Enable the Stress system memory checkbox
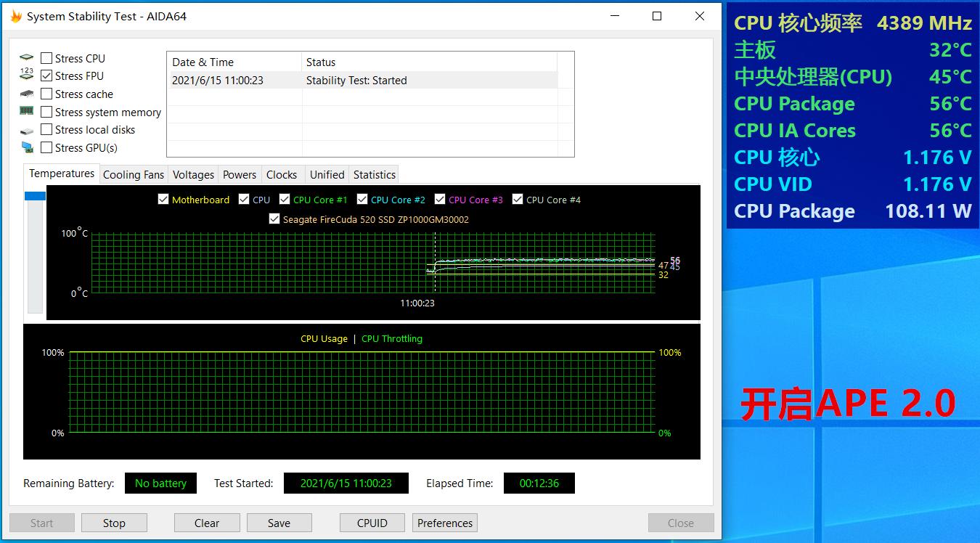 click(46, 112)
